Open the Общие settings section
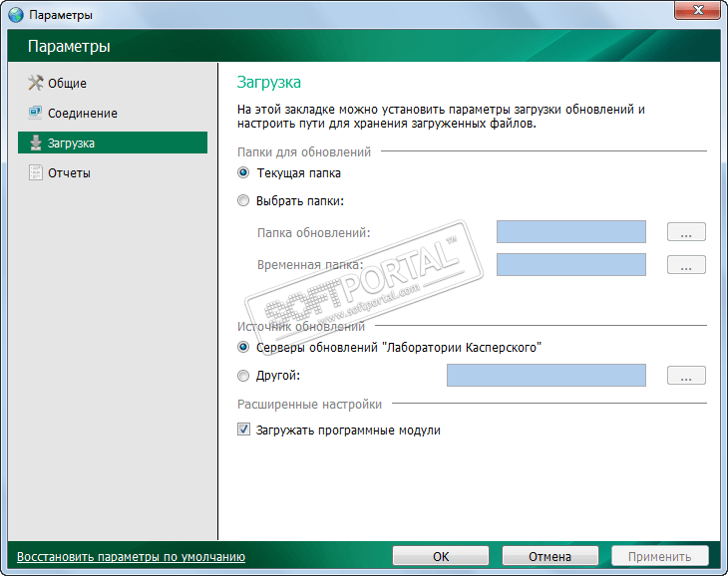728x576 pixels. pyautogui.click(x=68, y=84)
